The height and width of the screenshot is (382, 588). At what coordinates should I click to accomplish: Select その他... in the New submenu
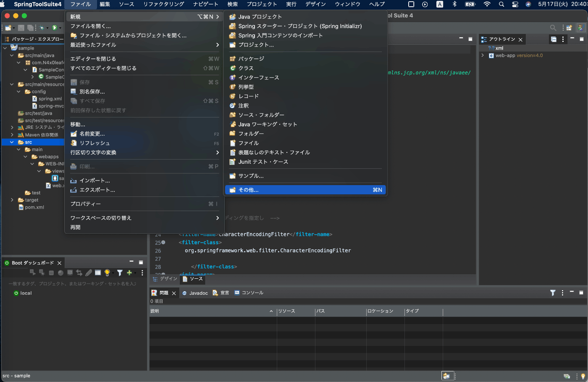coord(305,190)
